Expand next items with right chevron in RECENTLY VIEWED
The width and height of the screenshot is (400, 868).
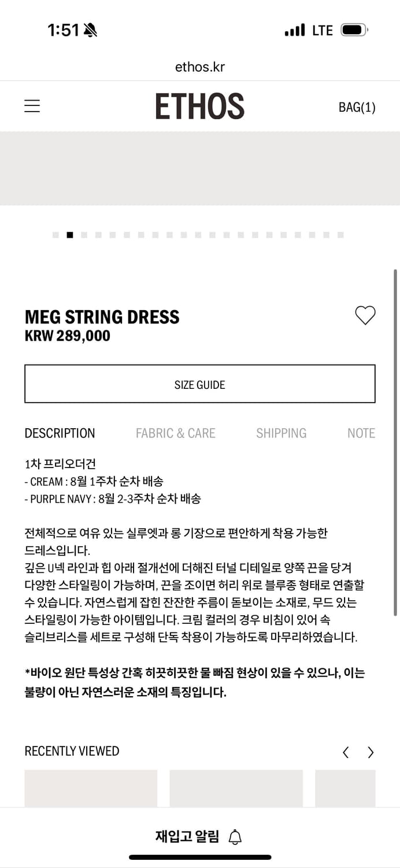371,752
